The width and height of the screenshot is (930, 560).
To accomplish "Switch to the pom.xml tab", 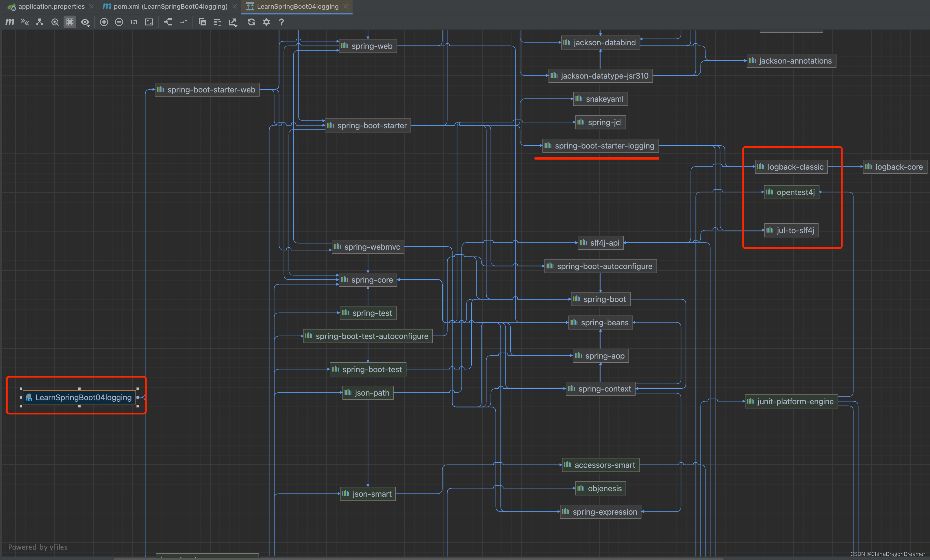I will (x=170, y=6).
